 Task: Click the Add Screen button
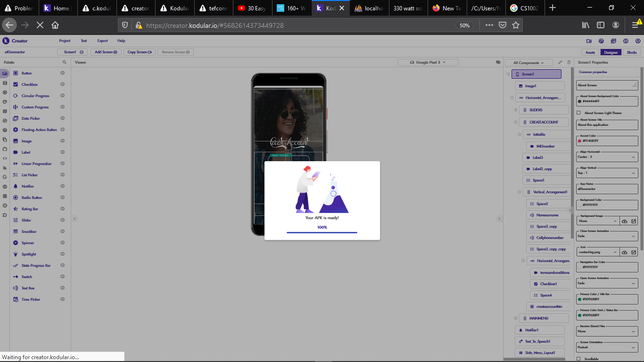[x=106, y=52]
